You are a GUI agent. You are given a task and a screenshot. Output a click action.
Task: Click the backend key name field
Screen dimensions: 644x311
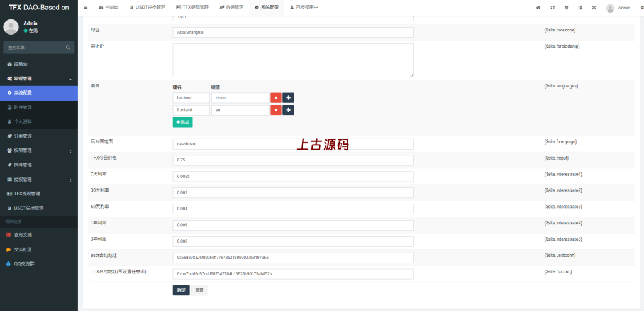pyautogui.click(x=191, y=98)
